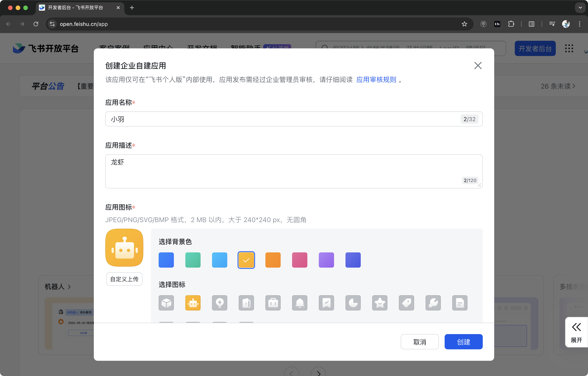Select the price tag app icon
The height and width of the screenshot is (376, 588).
pyautogui.click(x=406, y=303)
